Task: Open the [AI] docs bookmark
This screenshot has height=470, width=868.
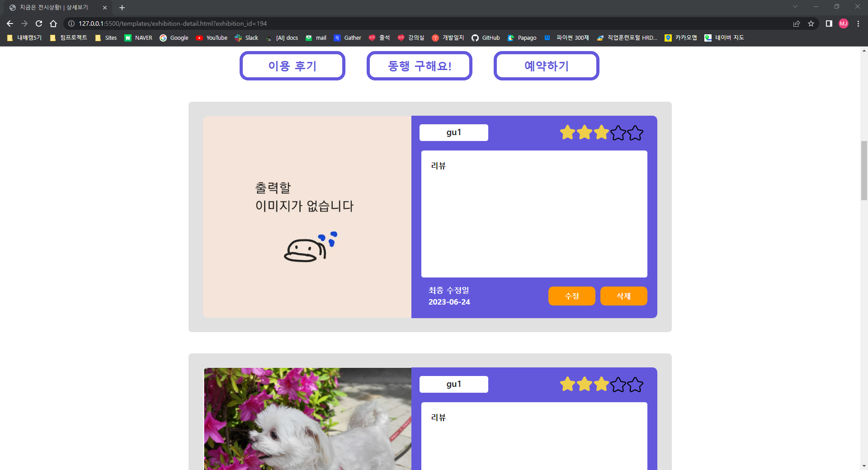Action: (x=282, y=38)
